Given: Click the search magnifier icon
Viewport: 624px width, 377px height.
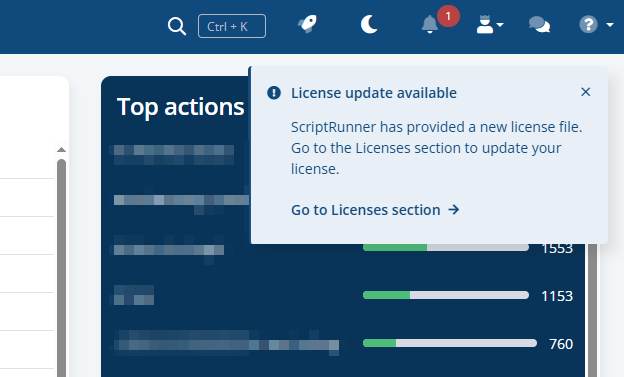Looking at the screenshot, I should coord(177,26).
